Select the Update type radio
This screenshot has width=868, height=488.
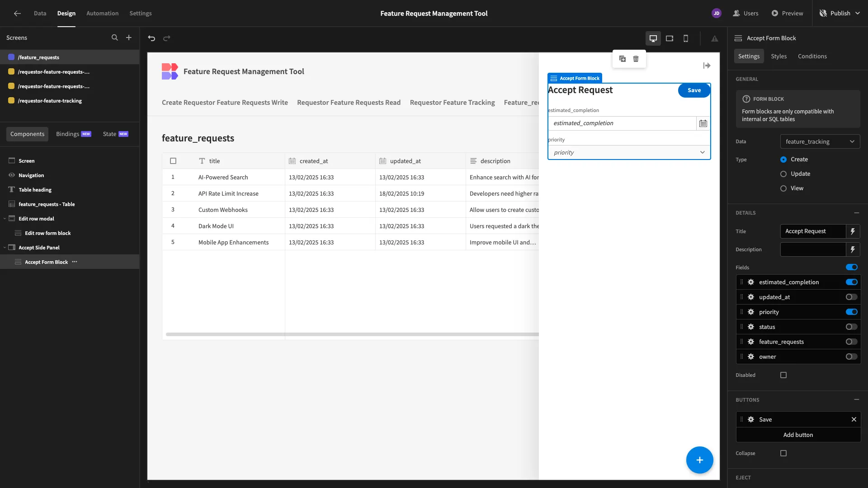pyautogui.click(x=783, y=174)
